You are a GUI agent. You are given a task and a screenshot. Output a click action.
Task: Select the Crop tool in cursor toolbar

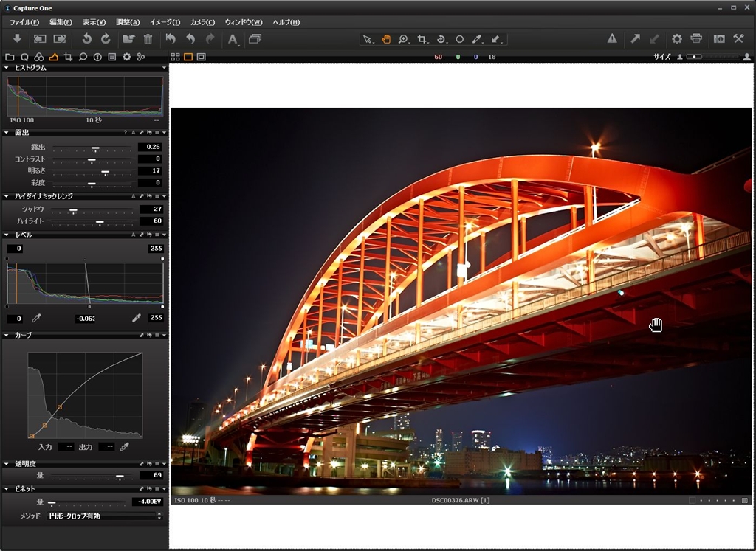[422, 39]
